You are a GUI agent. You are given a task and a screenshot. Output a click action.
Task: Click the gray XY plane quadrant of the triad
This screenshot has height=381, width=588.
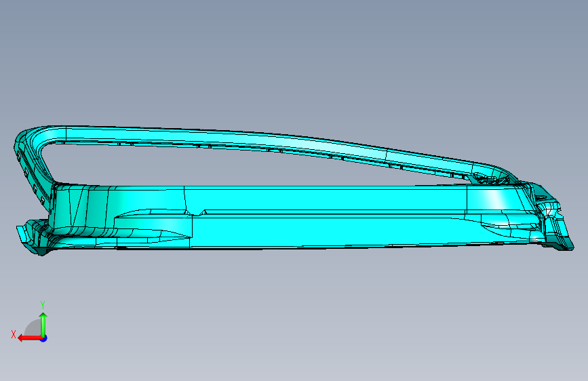pyautogui.click(x=33, y=327)
